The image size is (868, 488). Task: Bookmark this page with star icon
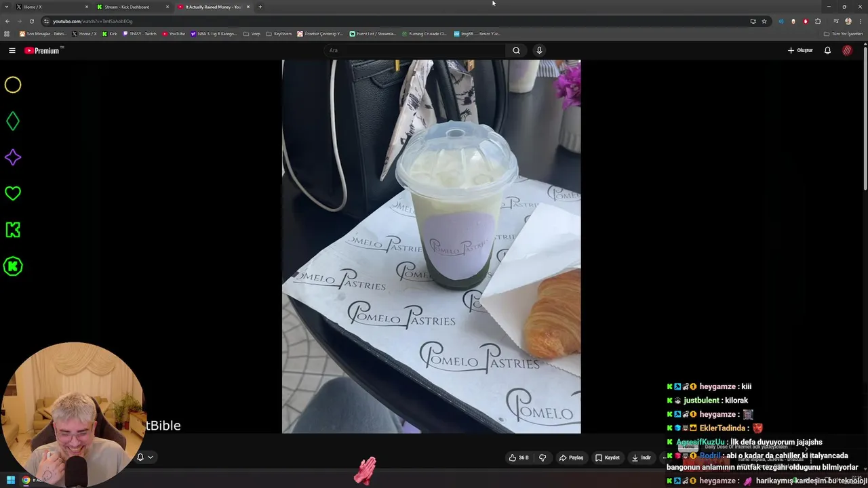click(x=764, y=21)
